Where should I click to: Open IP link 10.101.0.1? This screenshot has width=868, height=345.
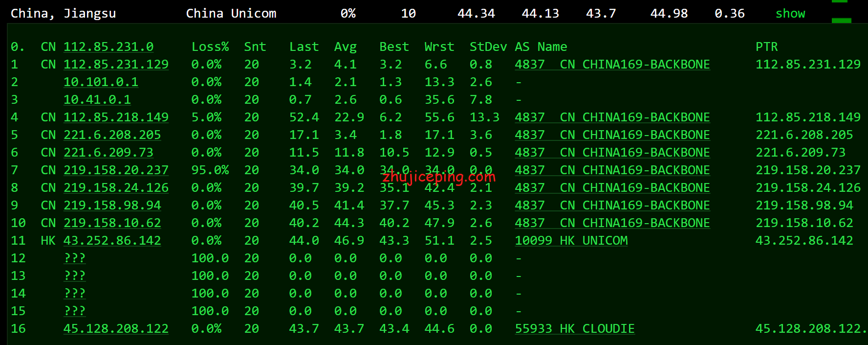101,82
